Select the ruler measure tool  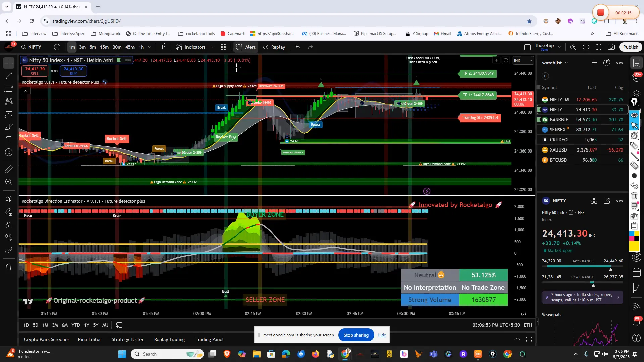pyautogui.click(x=9, y=169)
